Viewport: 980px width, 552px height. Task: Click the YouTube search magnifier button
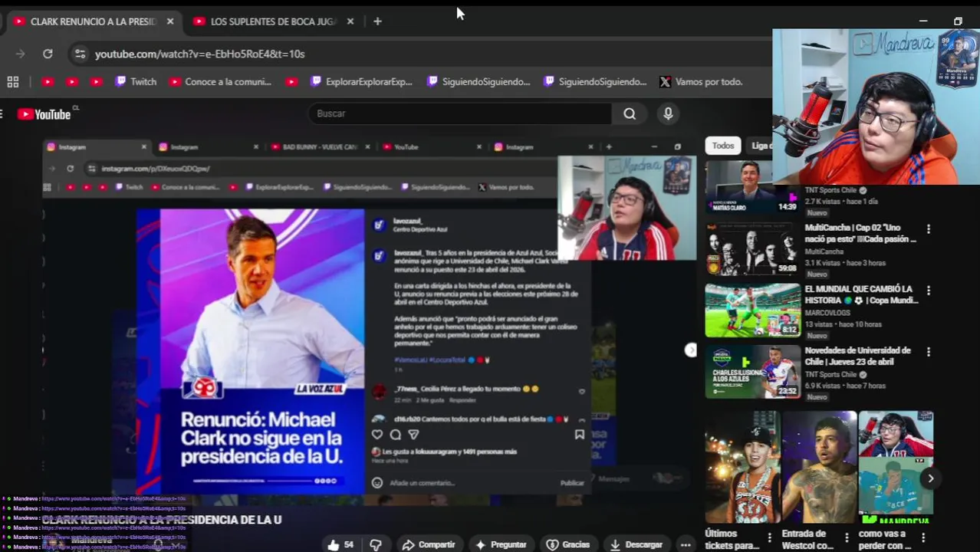(x=630, y=113)
